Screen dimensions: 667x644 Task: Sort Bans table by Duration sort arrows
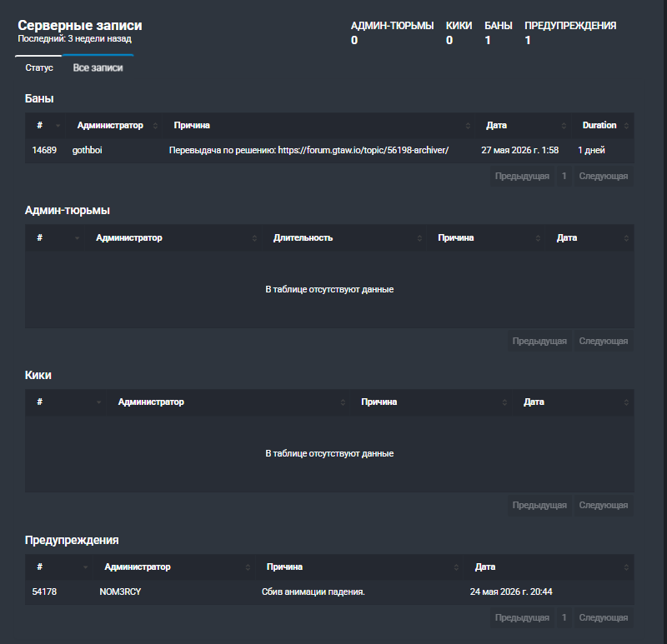point(626,126)
